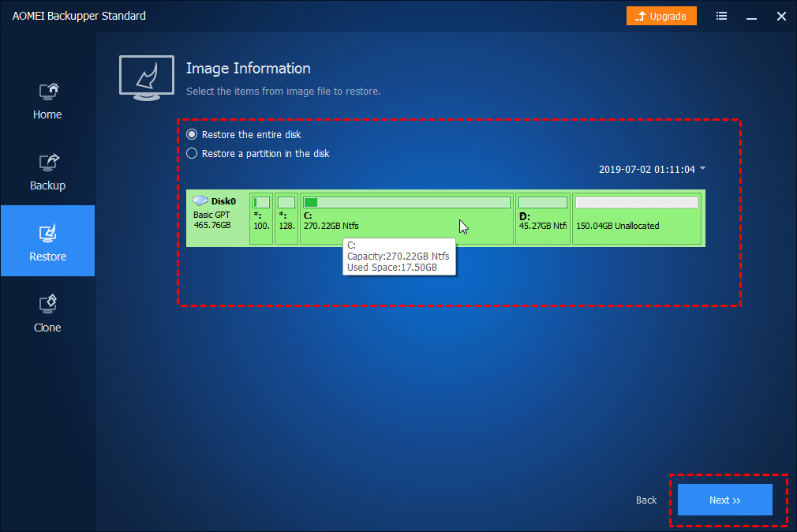797x532 pixels.
Task: Click the C: partition usage bar
Action: pyautogui.click(x=406, y=202)
